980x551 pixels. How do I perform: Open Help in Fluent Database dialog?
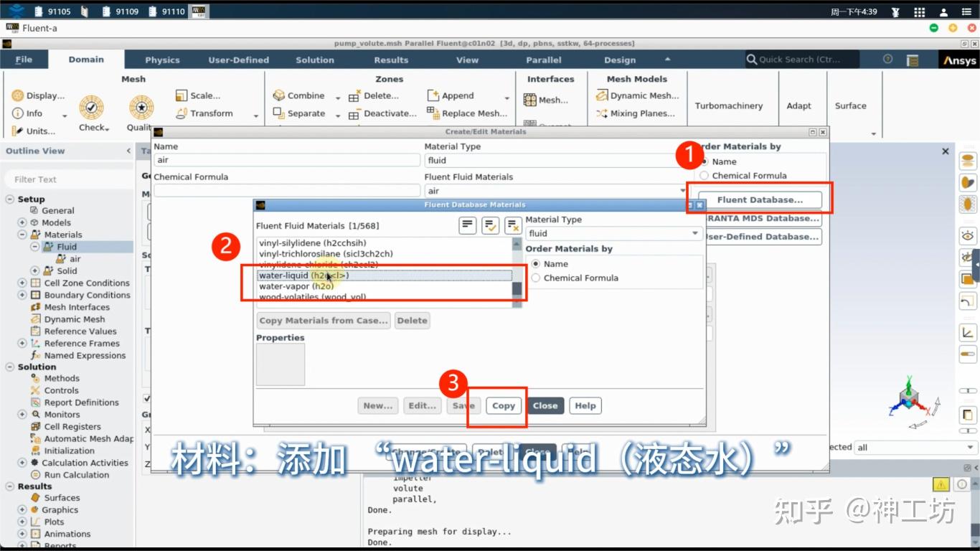[x=585, y=405]
